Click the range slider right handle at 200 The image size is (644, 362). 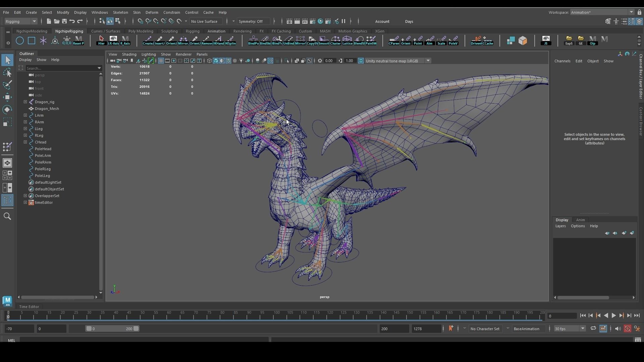(x=136, y=328)
